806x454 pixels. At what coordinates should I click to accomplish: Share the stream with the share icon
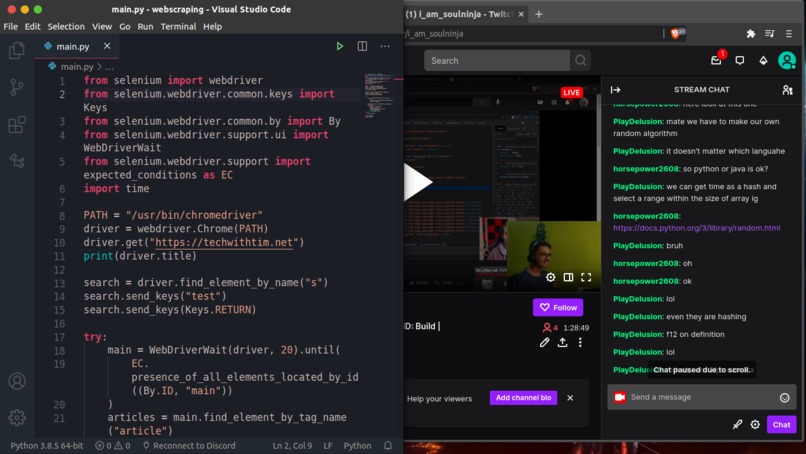pos(563,342)
